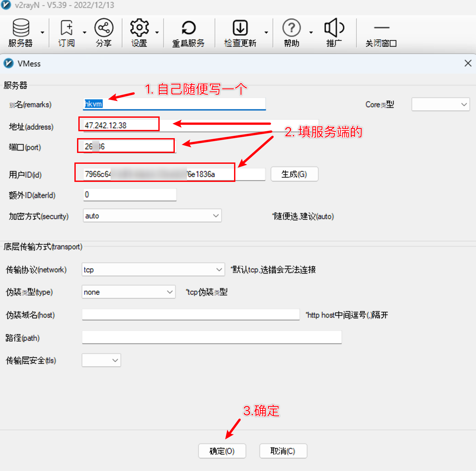The image size is (476, 471).
Task: Expand the Help dropdown arrow
Action: [311, 33]
